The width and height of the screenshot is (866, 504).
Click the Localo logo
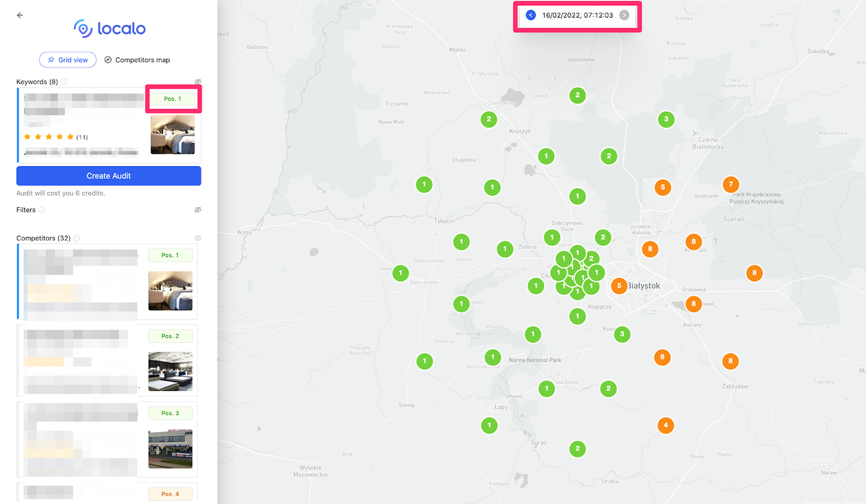(x=110, y=28)
